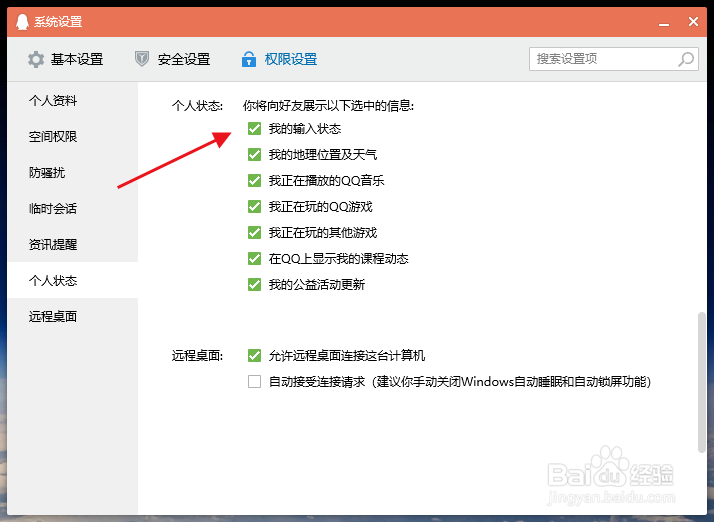Toggle 我的地理位置及天气 checkbox
Screen dimensions: 714x522
255,155
